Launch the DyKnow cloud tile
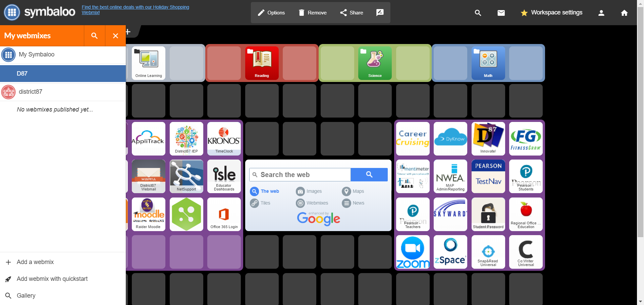Screen dimensions: 644x305 click(450, 138)
